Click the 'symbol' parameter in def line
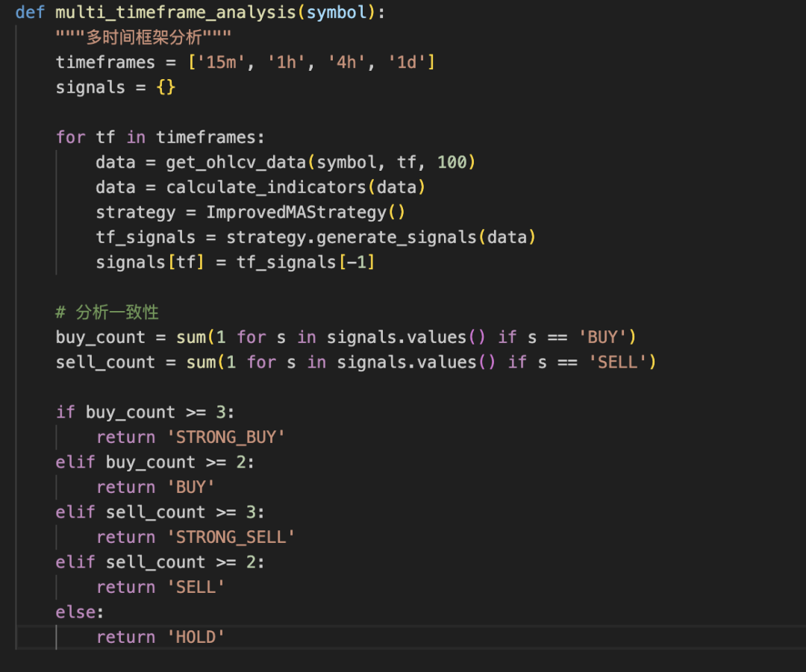The height and width of the screenshot is (672, 806). click(337, 13)
